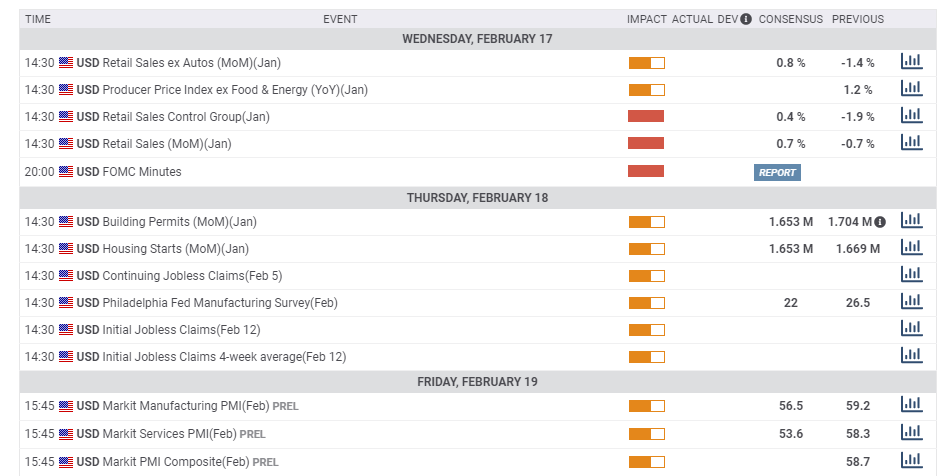Open chart icon for Retail Sales ex Autos
Image resolution: width=949 pixels, height=476 pixels.
pyautogui.click(x=911, y=62)
